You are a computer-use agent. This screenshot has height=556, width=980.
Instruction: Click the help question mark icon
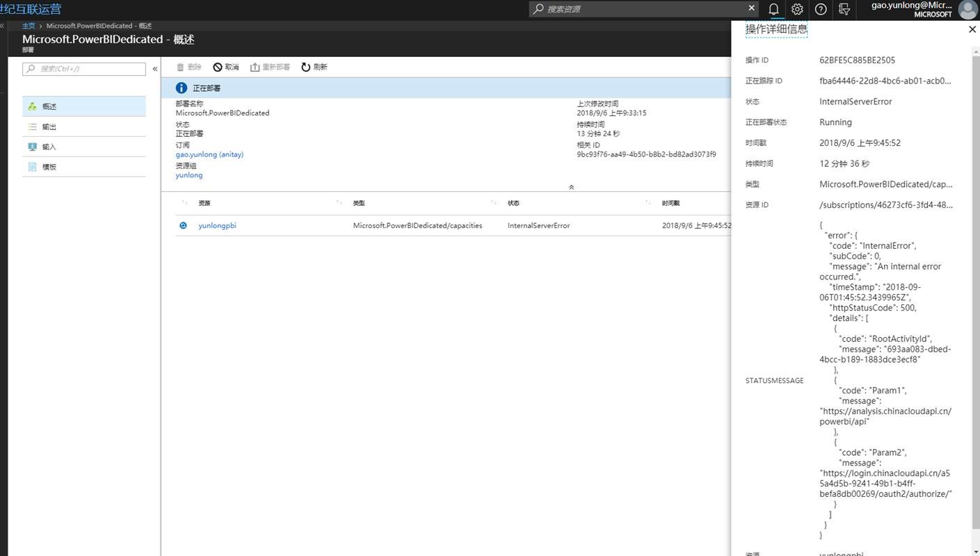(x=821, y=9)
